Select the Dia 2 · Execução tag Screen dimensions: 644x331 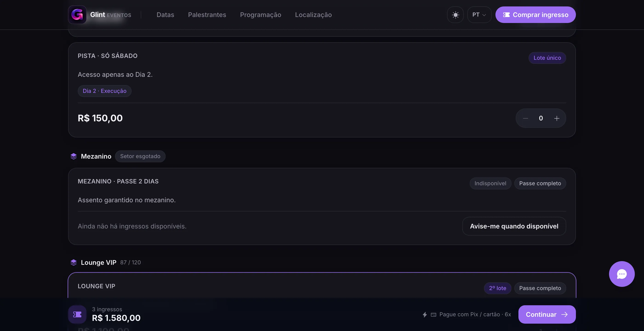(x=104, y=91)
